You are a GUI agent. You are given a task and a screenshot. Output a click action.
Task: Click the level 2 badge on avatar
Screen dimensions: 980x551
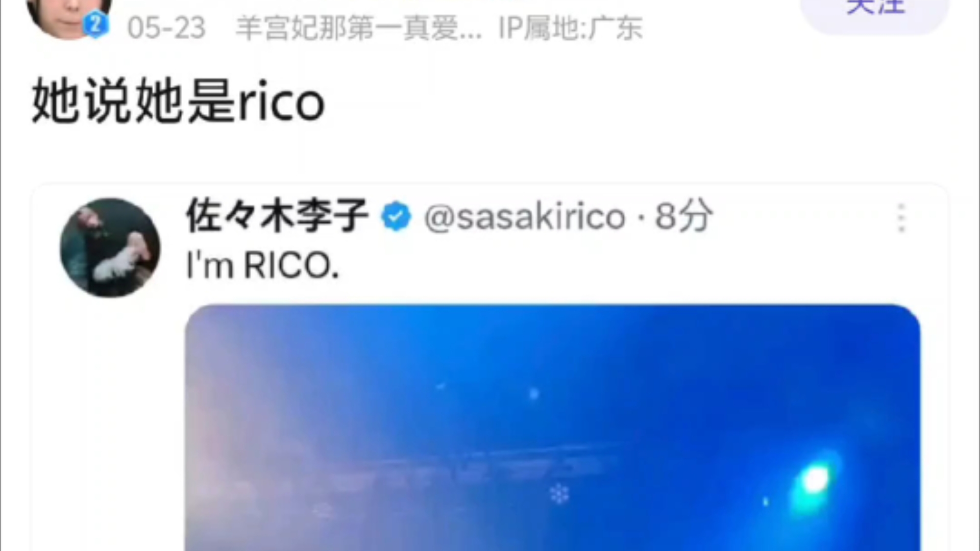pyautogui.click(x=96, y=24)
